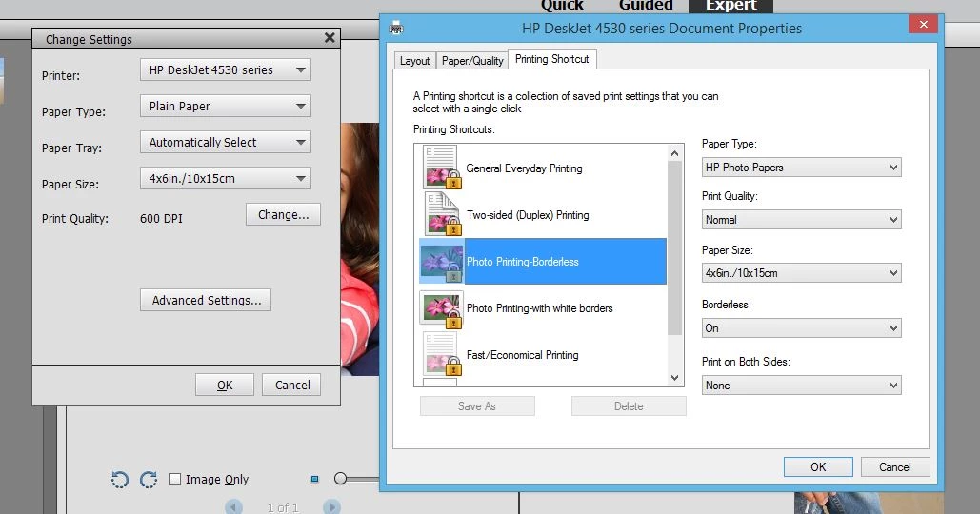Open Advanced Settings... in Change Settings
Screen dimensions: 980x514
pyautogui.click(x=206, y=301)
